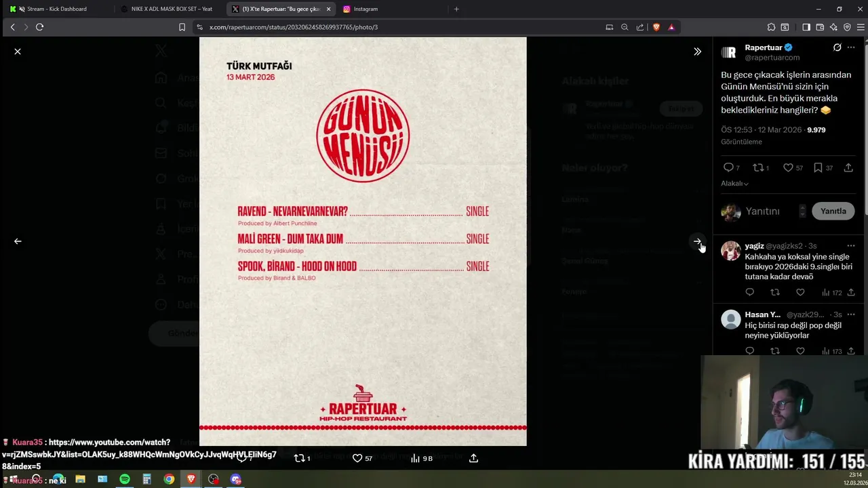Open more options on Rapertuar tweet
Image resolution: width=868 pixels, height=488 pixels.
point(851,47)
